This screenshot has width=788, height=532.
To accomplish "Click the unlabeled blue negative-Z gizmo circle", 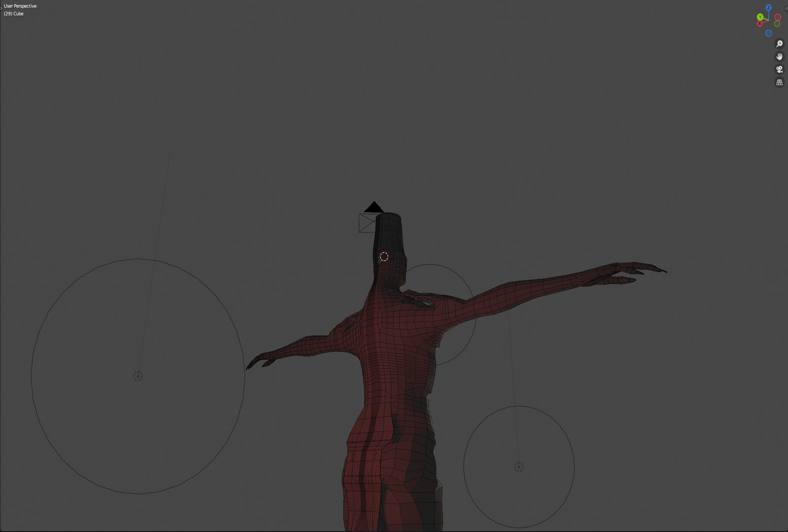I will pyautogui.click(x=768, y=33).
